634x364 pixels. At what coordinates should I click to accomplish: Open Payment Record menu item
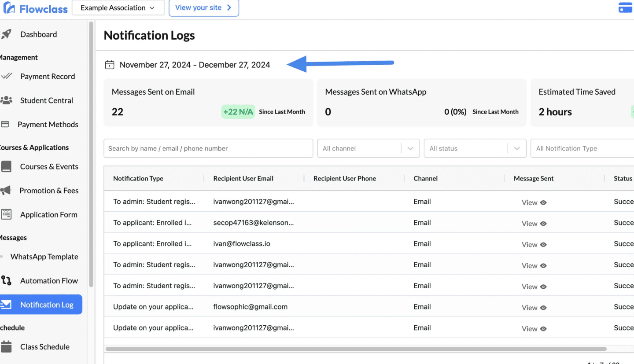(48, 76)
